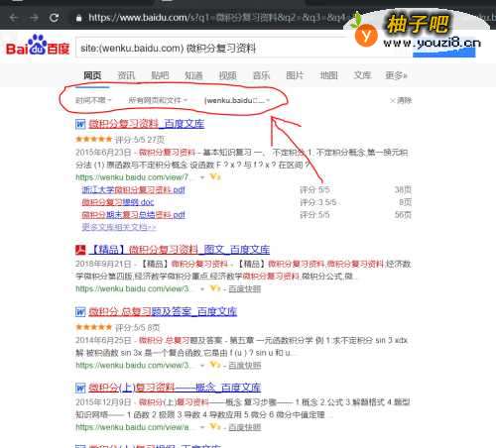
Task: Open the time filter dropdown (时间不限)
Action: click(x=93, y=100)
